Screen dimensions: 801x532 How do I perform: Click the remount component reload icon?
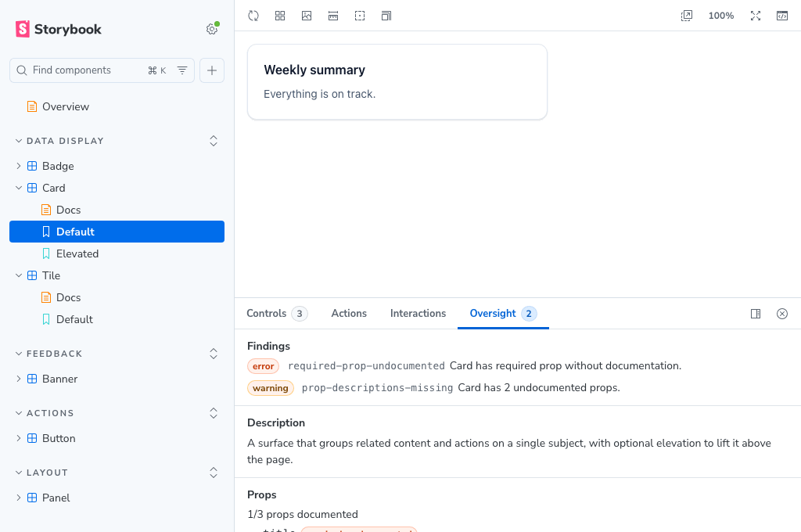pos(253,16)
